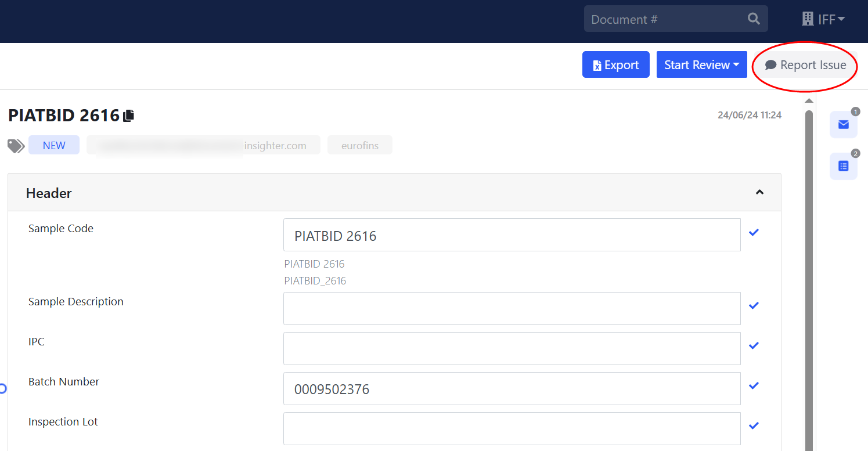Viewport: 868px width, 451px height.
Task: Open the Start Review dropdown
Action: click(x=701, y=65)
